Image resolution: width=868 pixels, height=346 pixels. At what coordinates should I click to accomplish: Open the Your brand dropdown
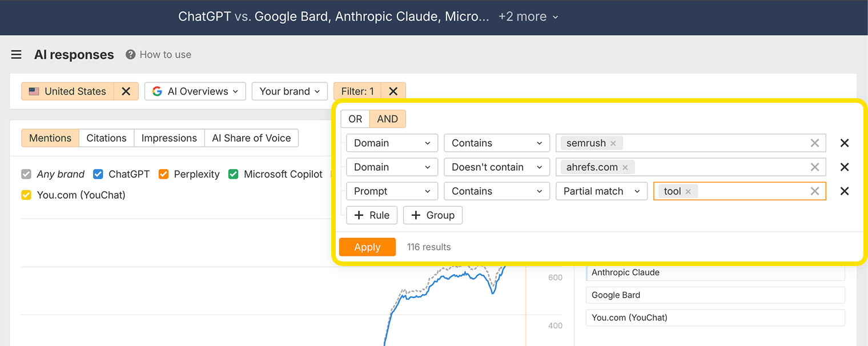[x=290, y=91]
